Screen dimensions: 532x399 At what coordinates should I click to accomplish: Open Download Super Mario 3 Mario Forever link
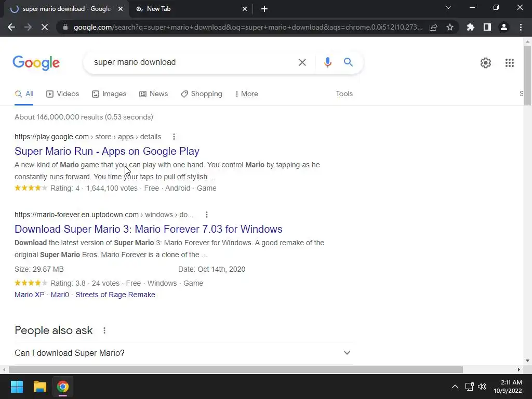click(148, 229)
